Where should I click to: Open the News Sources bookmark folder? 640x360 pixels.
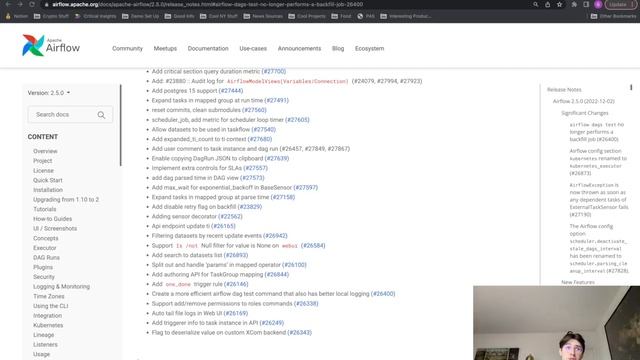coord(263,16)
